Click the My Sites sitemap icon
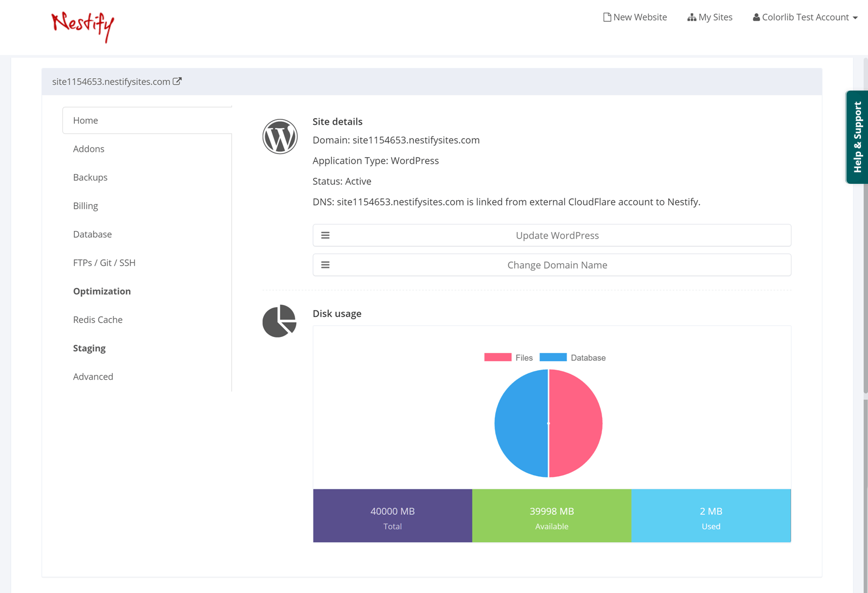The height and width of the screenshot is (593, 868). (692, 17)
